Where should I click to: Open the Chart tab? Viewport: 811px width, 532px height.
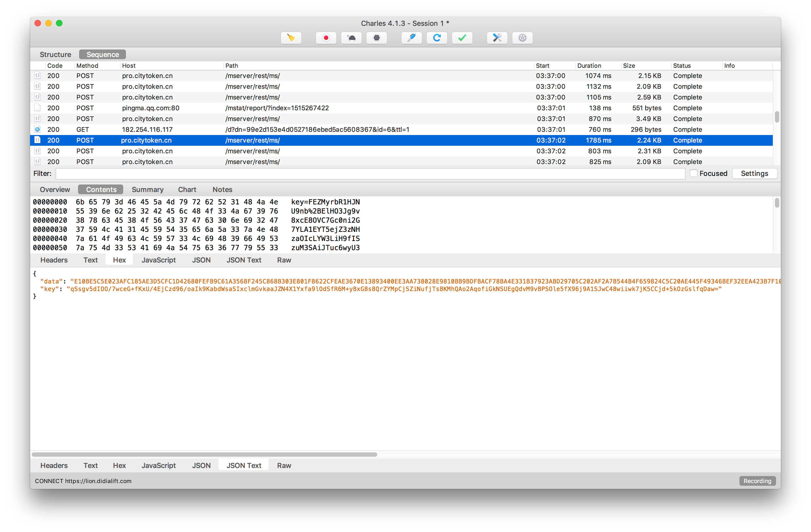point(187,189)
